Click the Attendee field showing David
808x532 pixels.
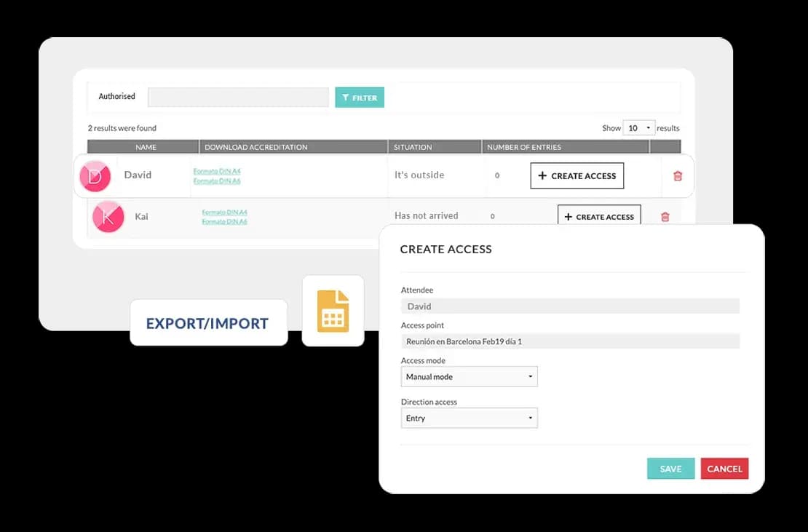click(x=570, y=306)
